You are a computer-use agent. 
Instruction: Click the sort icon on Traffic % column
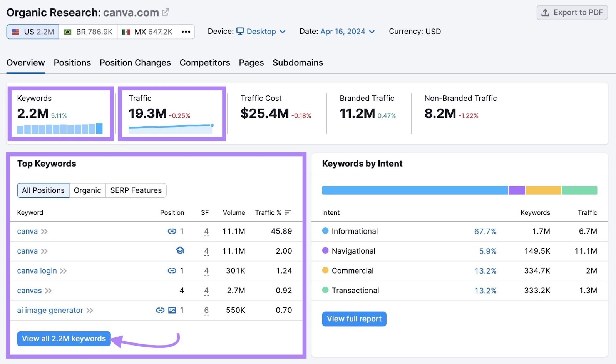(288, 212)
